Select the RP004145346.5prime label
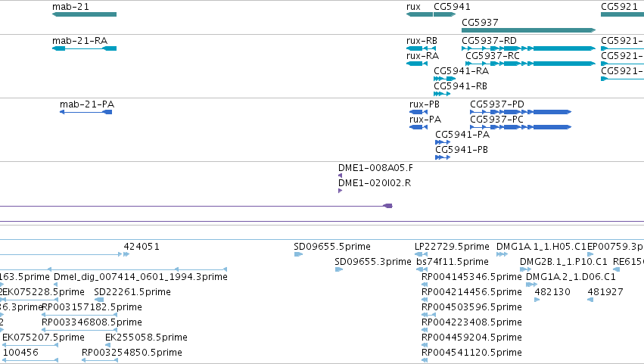The height and width of the screenshot is (364, 644). tap(471, 277)
